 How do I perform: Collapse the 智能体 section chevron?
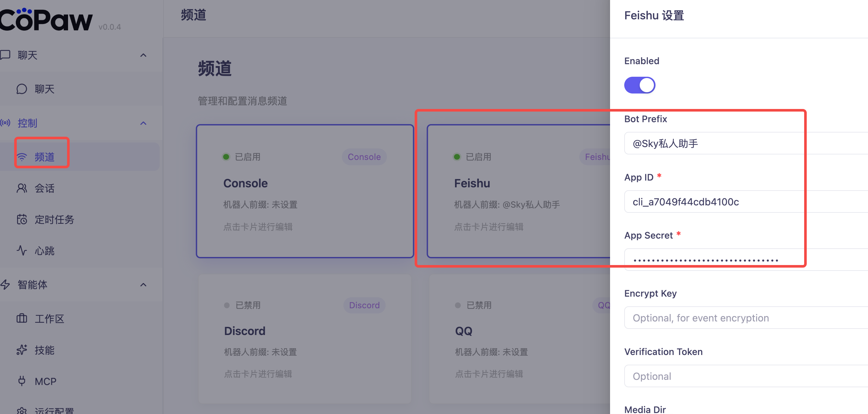[143, 285]
